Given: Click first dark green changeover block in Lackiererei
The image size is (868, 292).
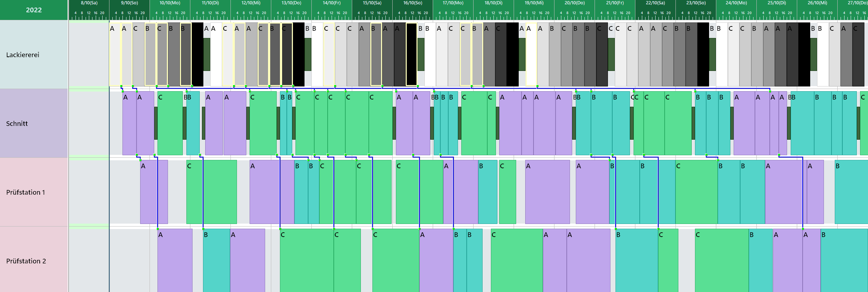Looking at the screenshot, I should tap(207, 54).
